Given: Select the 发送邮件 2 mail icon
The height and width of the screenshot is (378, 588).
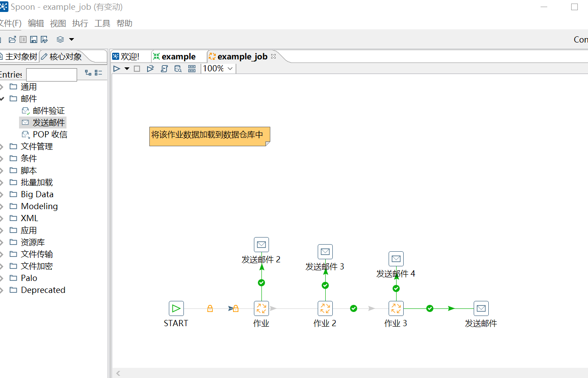Looking at the screenshot, I should [261, 245].
